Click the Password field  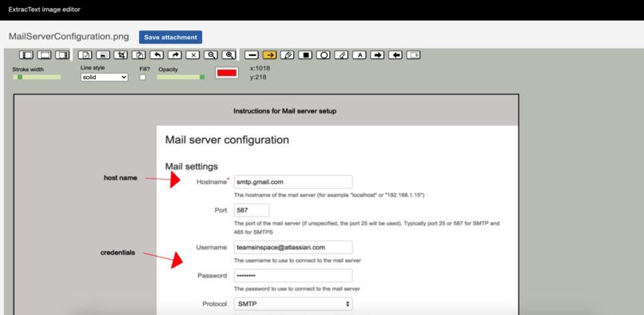(x=293, y=276)
